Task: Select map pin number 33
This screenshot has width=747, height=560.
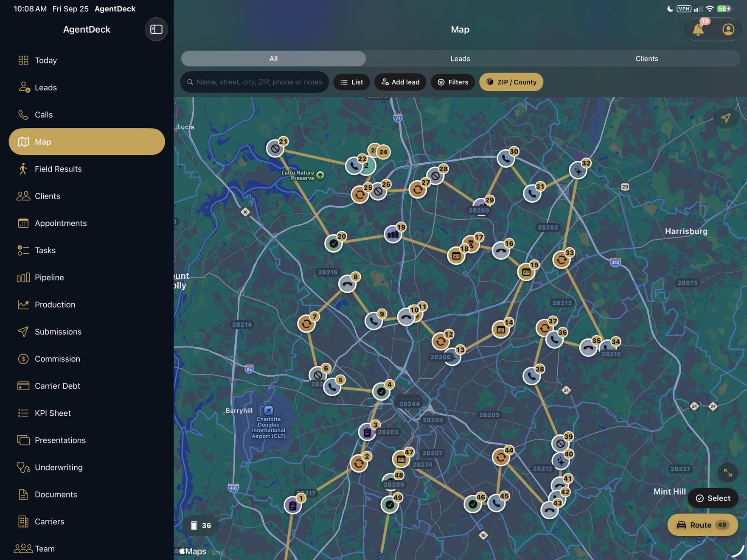Action: point(562,259)
